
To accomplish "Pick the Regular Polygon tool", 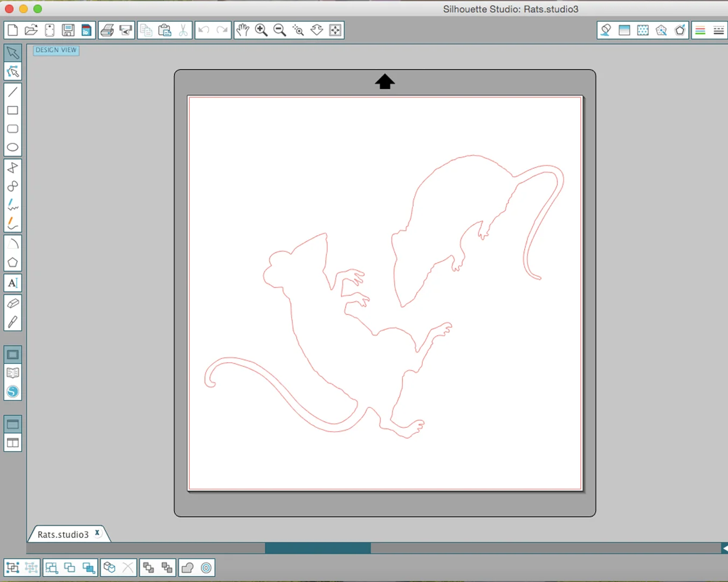I will point(13,262).
